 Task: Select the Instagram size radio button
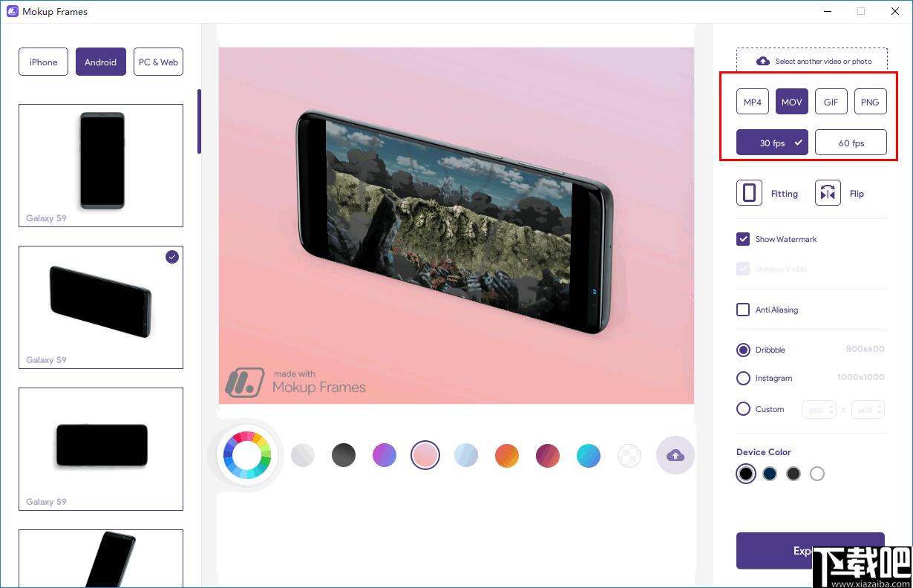point(743,378)
